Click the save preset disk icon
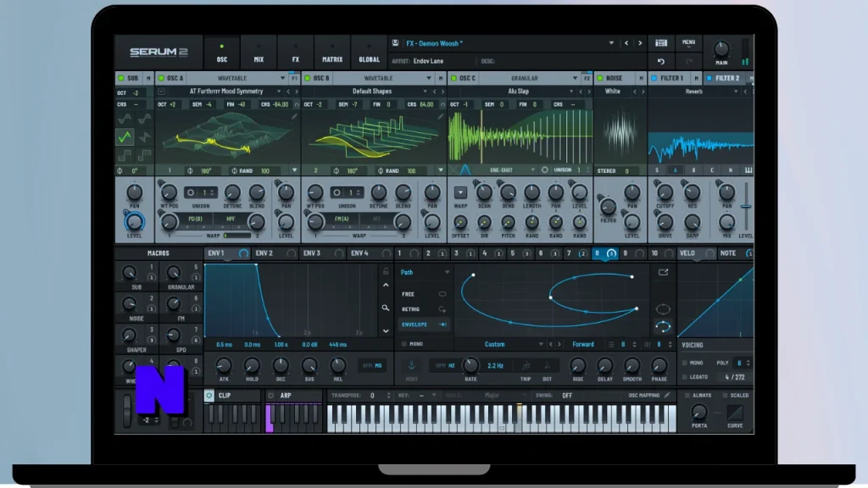 coord(395,42)
